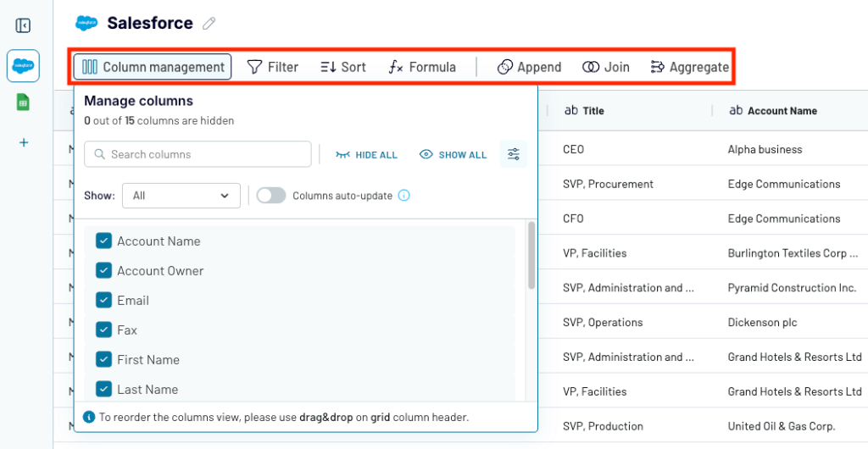Click the Dickenson plc cell
This screenshot has width=868, height=449.
tap(763, 323)
